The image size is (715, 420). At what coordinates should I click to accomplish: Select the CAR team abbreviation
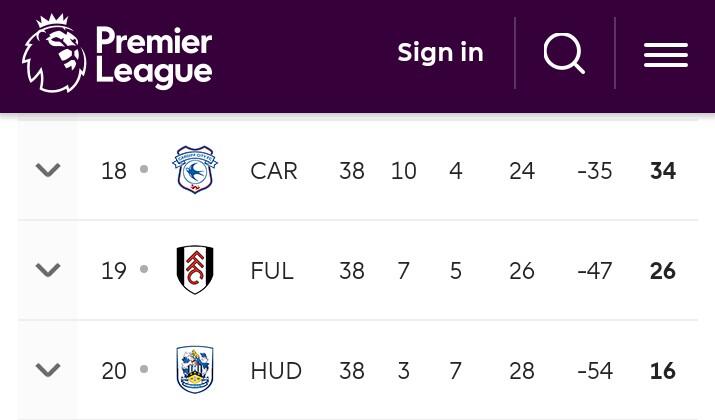point(274,171)
